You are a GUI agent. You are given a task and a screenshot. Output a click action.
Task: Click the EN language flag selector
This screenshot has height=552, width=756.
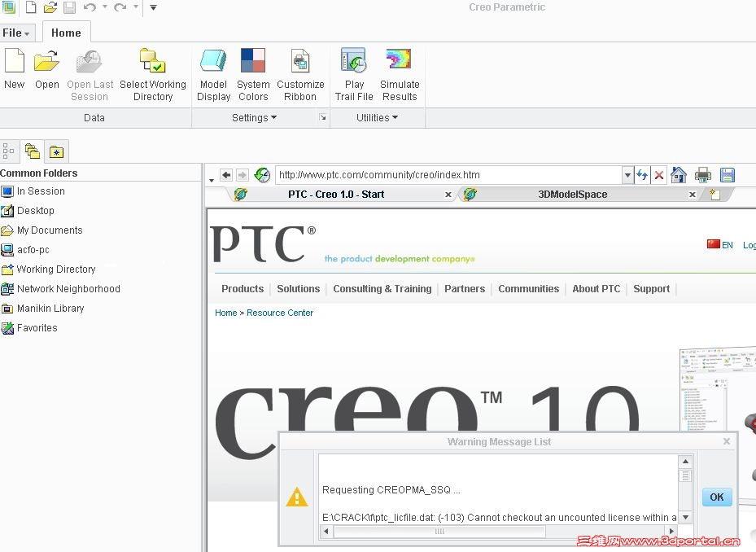point(720,244)
